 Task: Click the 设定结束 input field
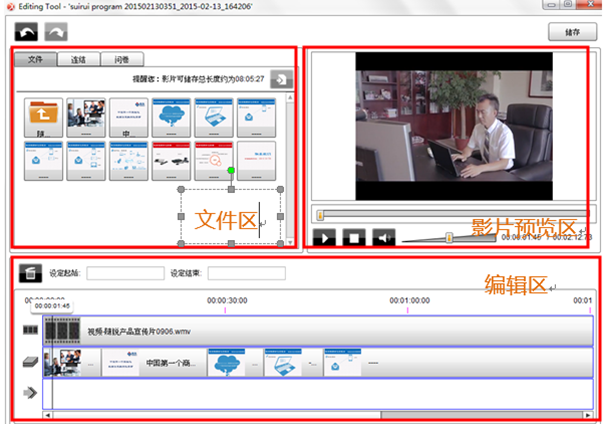tap(246, 273)
